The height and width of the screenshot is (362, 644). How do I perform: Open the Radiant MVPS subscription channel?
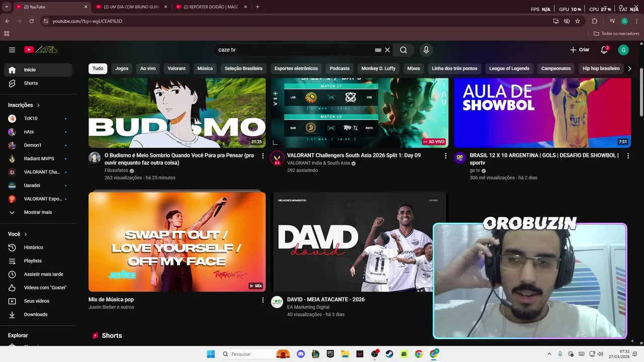point(38,158)
